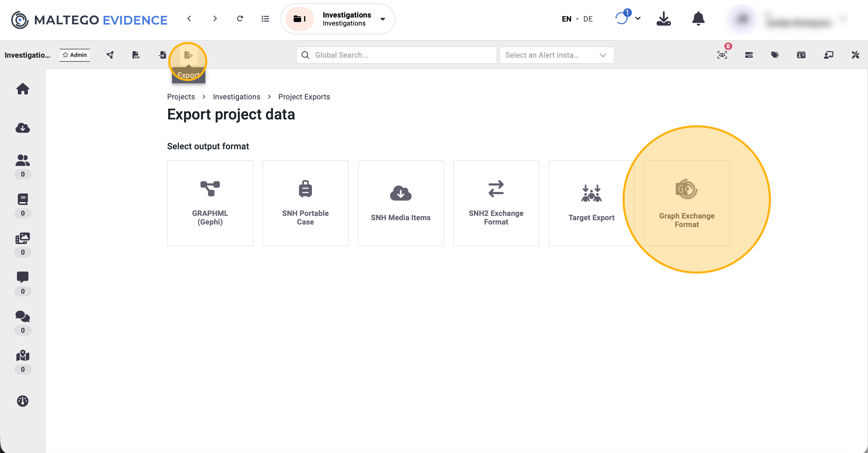Switch language to EN
This screenshot has width=868, height=453.
coord(566,19)
